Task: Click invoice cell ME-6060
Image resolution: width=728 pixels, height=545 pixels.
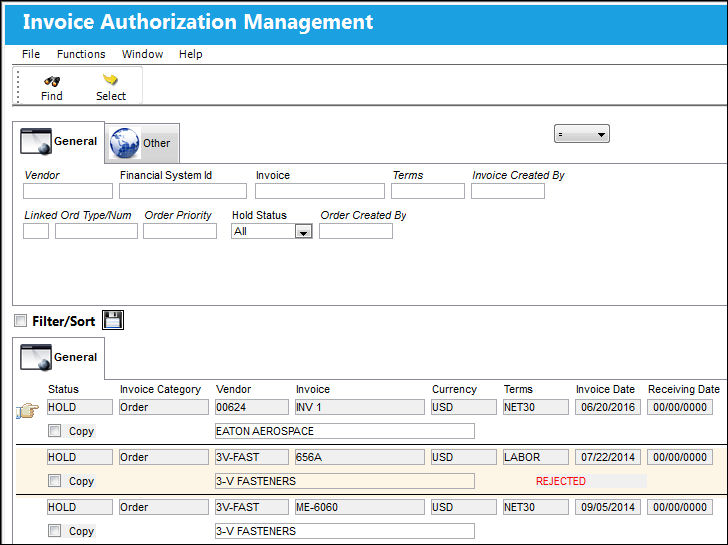Action: point(360,507)
